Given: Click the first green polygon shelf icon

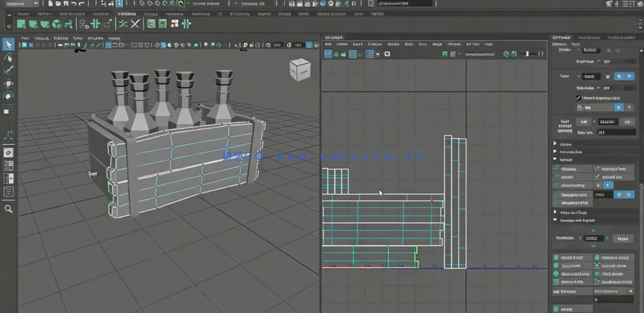Looking at the screenshot, I should [x=21, y=24].
